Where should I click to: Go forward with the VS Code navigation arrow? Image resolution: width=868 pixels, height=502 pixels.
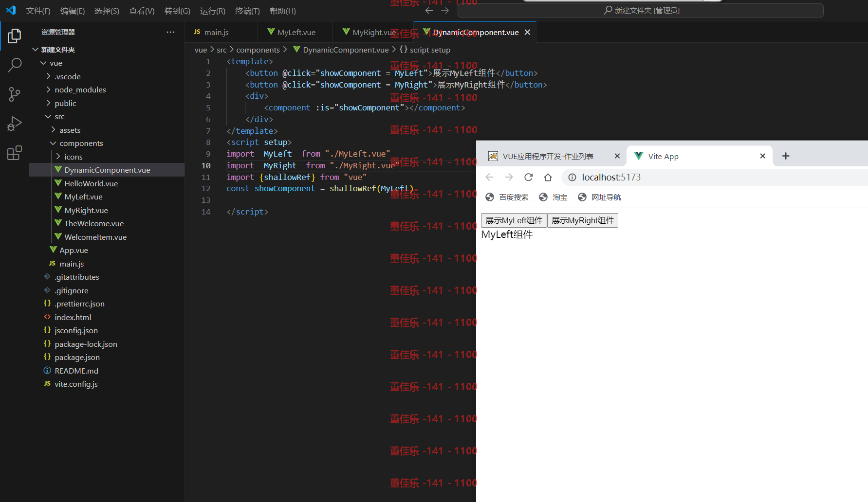click(x=445, y=10)
